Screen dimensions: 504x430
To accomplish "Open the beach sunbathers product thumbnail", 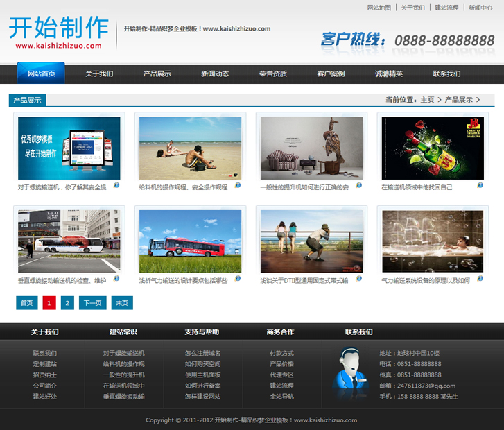I will coord(190,148).
